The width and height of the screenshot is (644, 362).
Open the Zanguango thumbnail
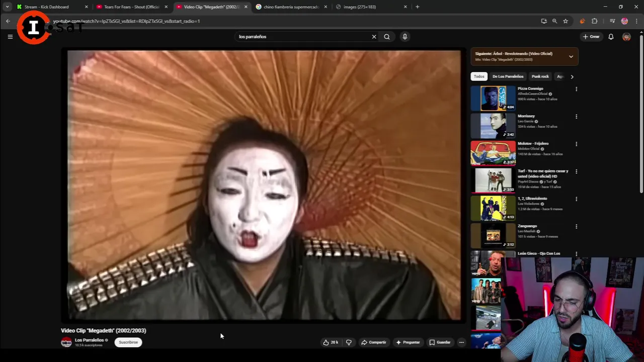pyautogui.click(x=493, y=235)
